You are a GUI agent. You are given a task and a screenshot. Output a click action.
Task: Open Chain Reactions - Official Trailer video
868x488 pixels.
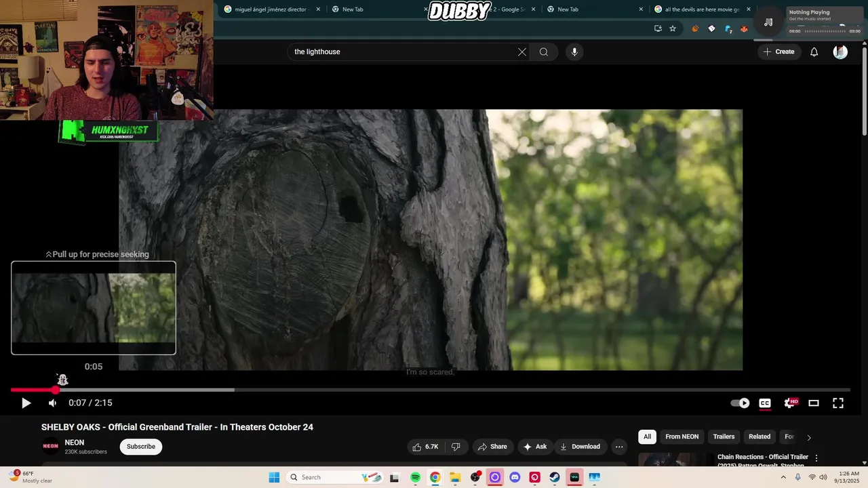(763, 460)
